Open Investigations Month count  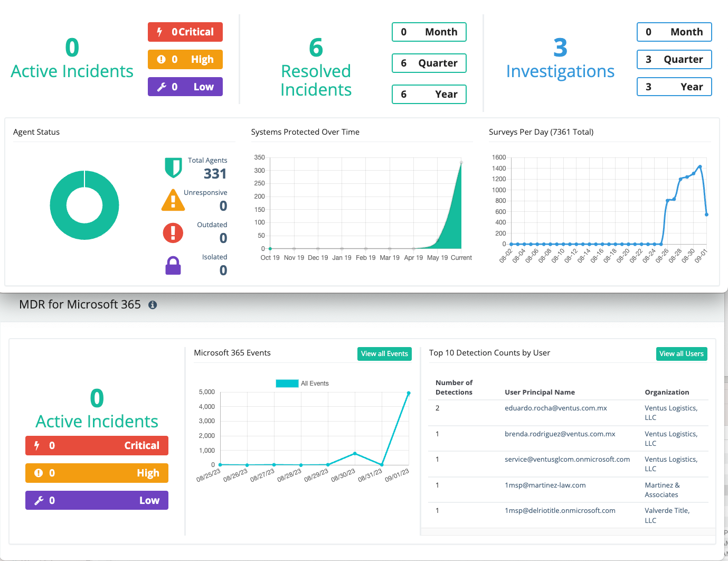point(674,32)
